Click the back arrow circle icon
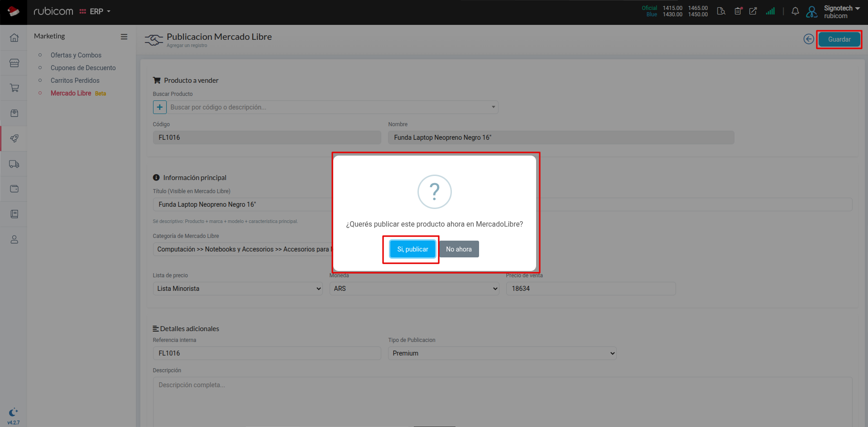Screen dimensions: 868x427 tap(808, 39)
